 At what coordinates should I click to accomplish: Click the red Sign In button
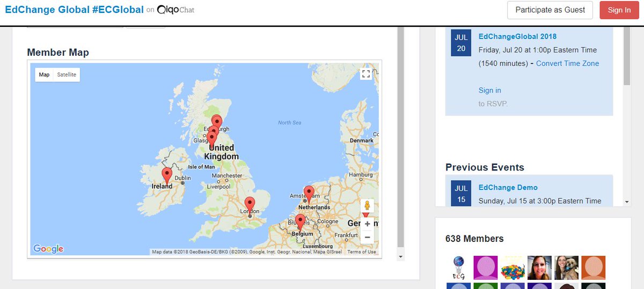(619, 10)
